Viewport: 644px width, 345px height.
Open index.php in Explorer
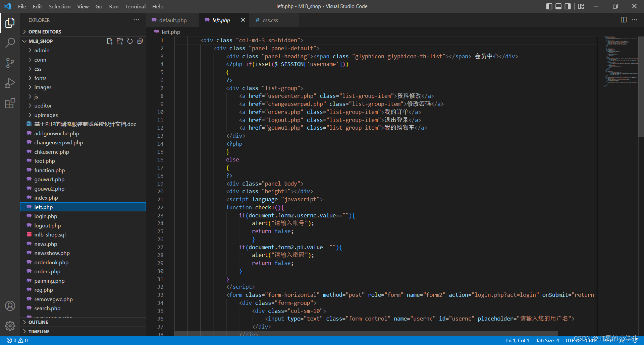click(x=83, y=198)
